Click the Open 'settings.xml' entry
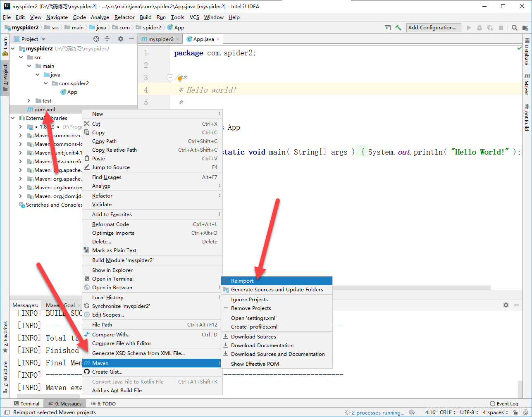The width and height of the screenshot is (532, 417). point(277,318)
